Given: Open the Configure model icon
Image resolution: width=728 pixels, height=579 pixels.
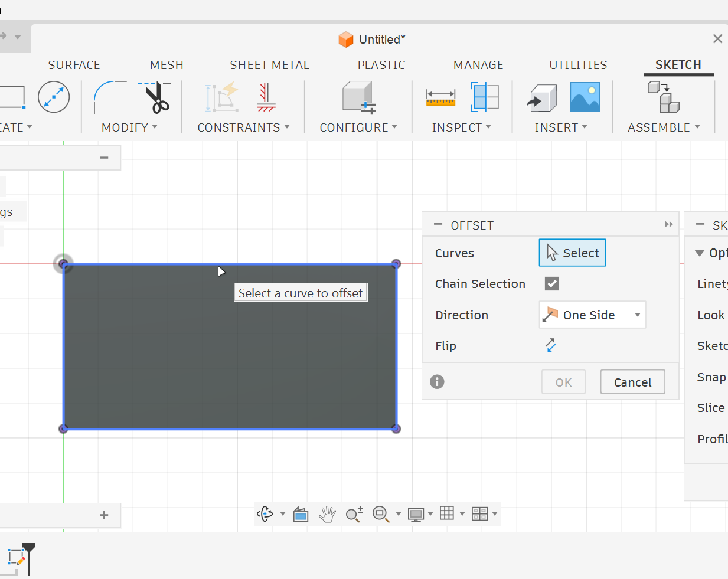Looking at the screenshot, I should [x=358, y=97].
